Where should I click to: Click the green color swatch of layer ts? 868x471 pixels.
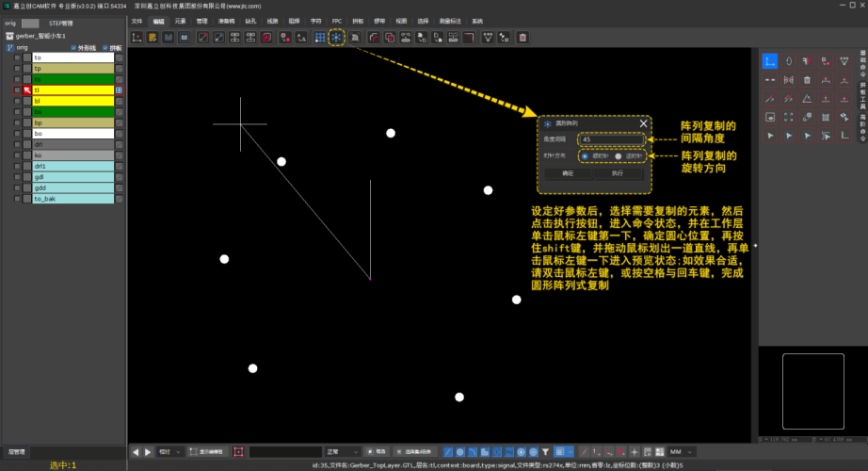pos(73,79)
